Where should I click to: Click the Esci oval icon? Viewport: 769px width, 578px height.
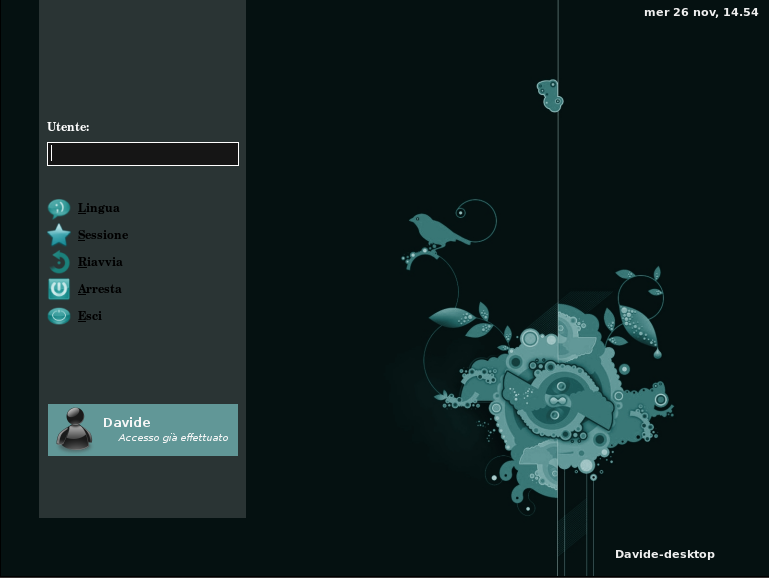tap(59, 316)
